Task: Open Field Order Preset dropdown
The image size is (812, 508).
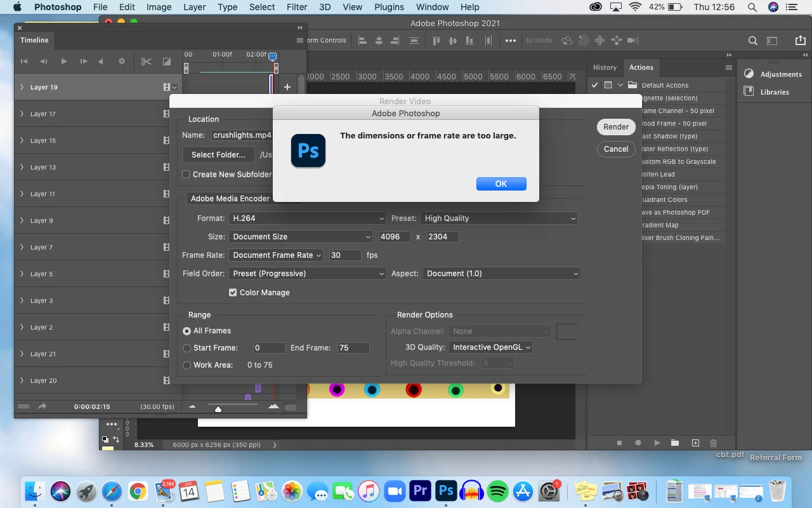Action: [x=307, y=273]
